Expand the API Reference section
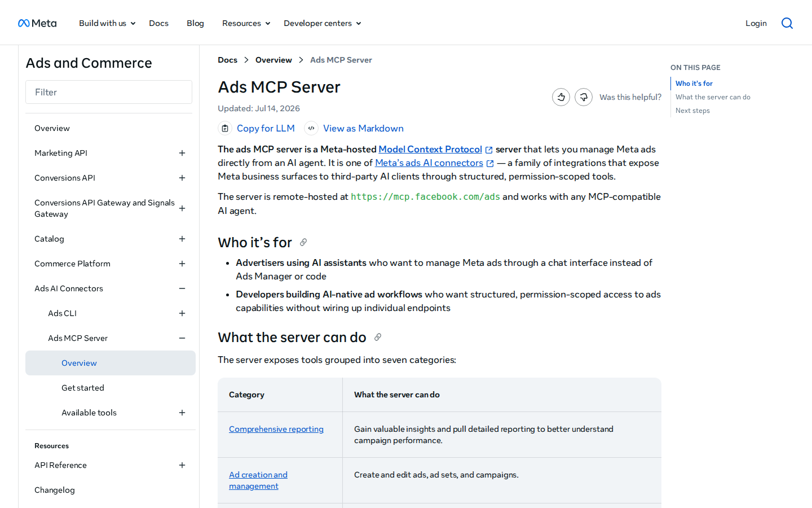Image resolution: width=812 pixels, height=508 pixels. [182, 465]
